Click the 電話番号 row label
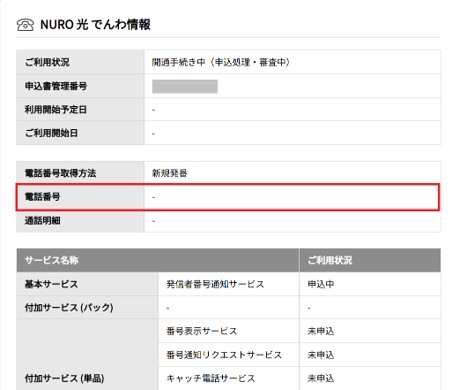Image resolution: width=452 pixels, height=390 pixels. click(42, 197)
